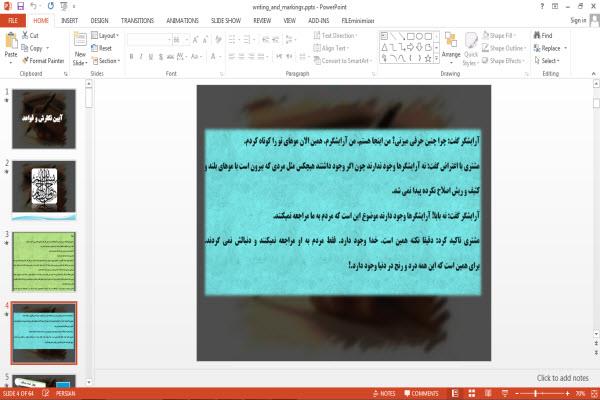The height and width of the screenshot is (400, 600).
Task: Open Quick Styles gallery
Action: 470,49
